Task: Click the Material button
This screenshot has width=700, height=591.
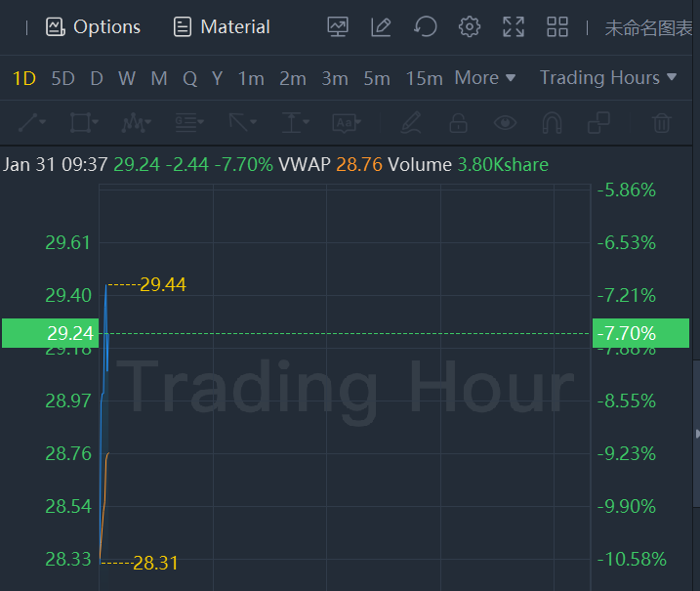Action: coord(222,27)
